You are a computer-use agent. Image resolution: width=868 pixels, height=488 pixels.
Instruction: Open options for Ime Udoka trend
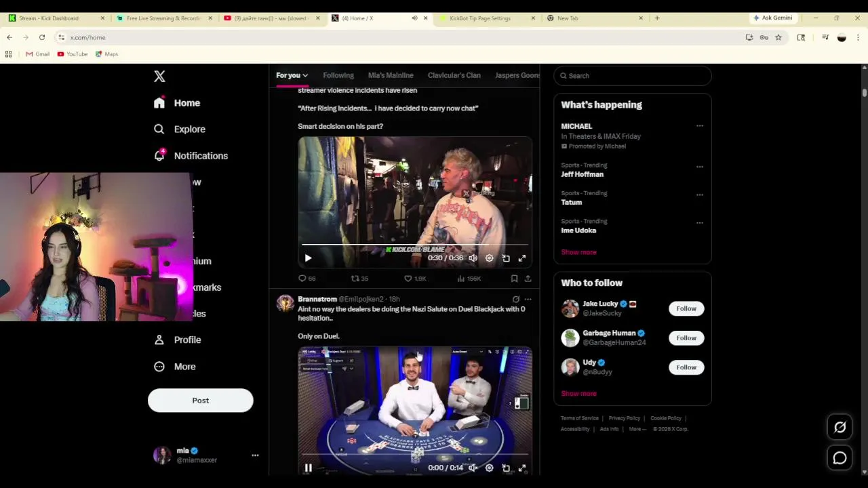700,223
